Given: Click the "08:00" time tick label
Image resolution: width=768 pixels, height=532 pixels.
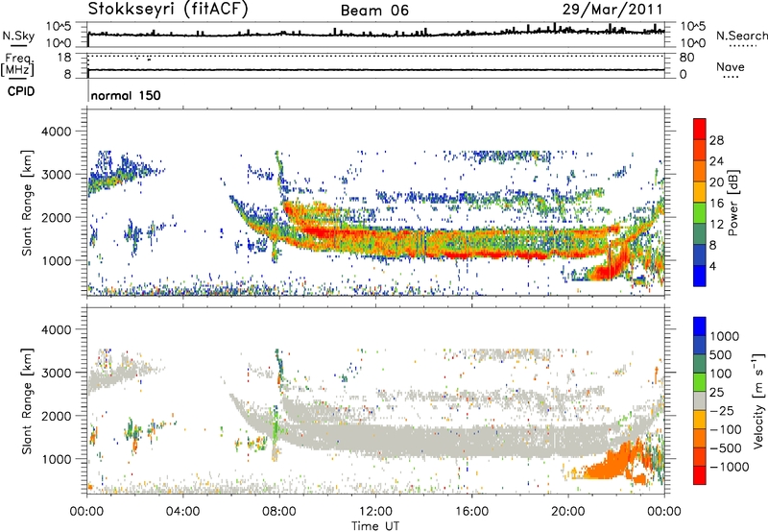Looking at the screenshot, I should point(279,512).
